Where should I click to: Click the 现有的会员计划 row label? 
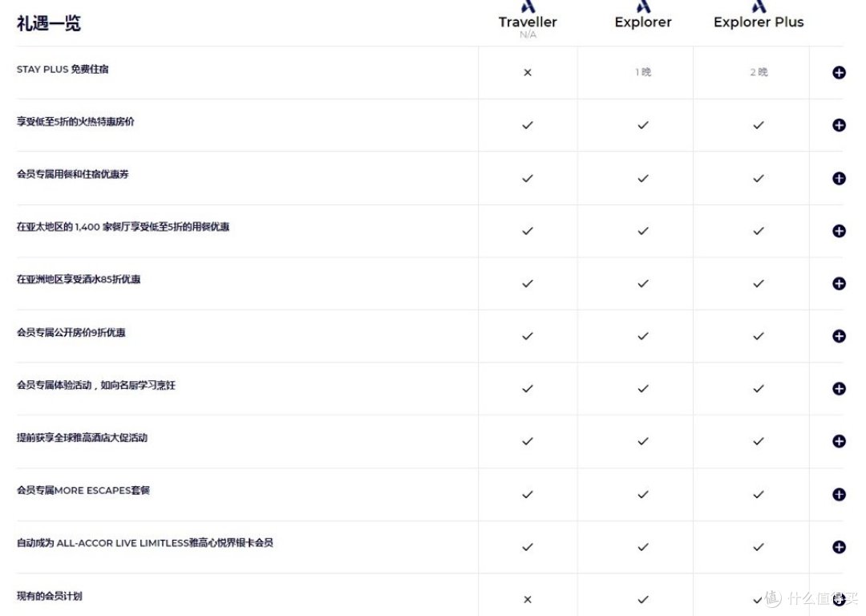point(50,596)
